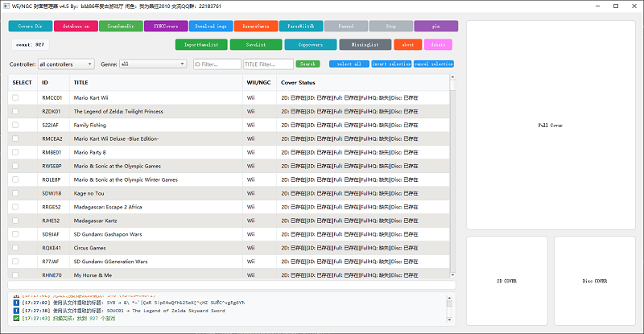Start Download imgs
644x334 pixels.
click(x=211, y=27)
